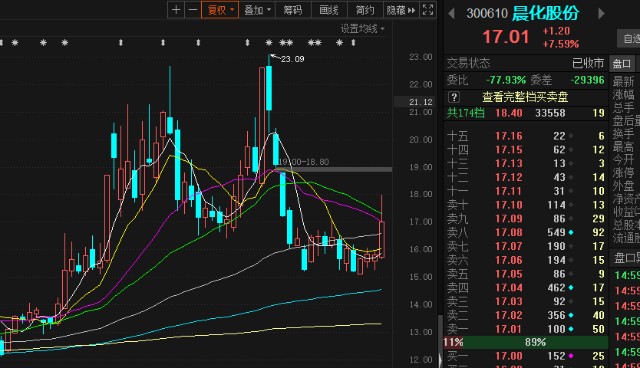Screen dimensions: 640x368
Task: Click the 11% / 89% buy-sell ratio bar
Action: tap(526, 342)
